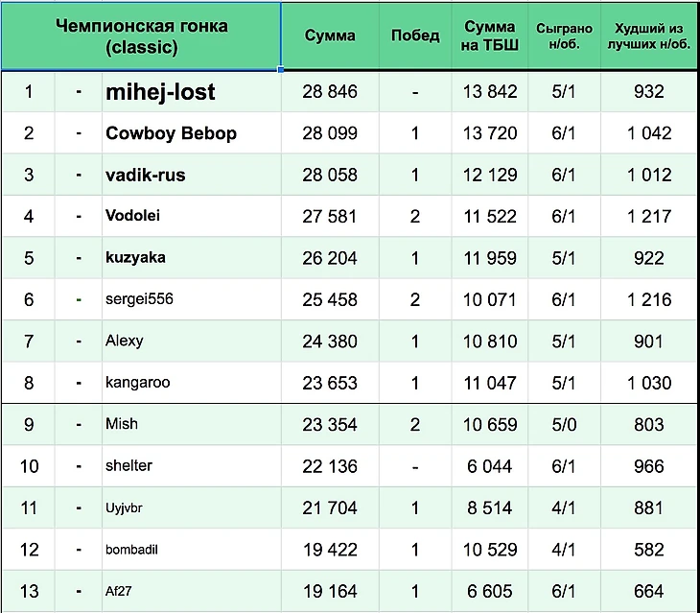
Task: Select the "Чемпионская гонка (classic)" header cell
Action: coord(142,36)
